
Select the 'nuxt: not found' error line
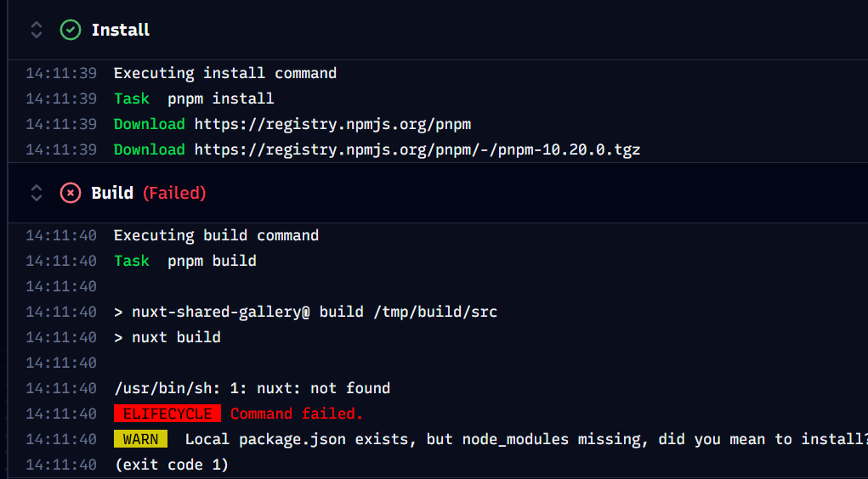click(x=252, y=388)
